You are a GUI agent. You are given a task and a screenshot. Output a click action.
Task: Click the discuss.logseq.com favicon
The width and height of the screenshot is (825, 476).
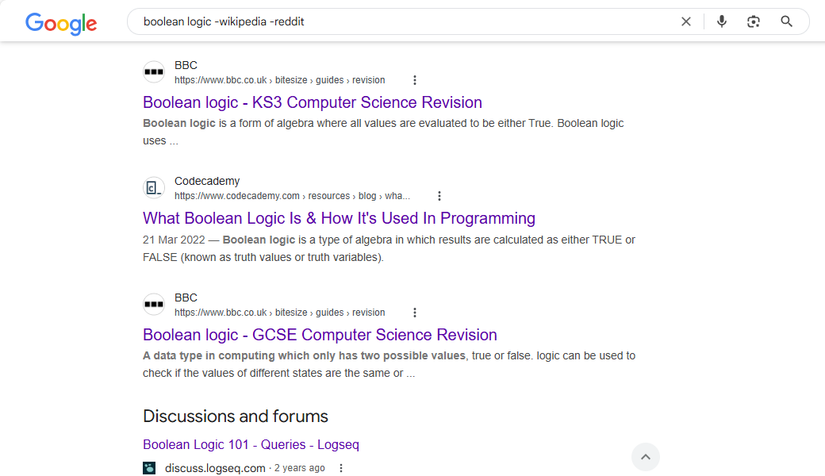pos(150,468)
